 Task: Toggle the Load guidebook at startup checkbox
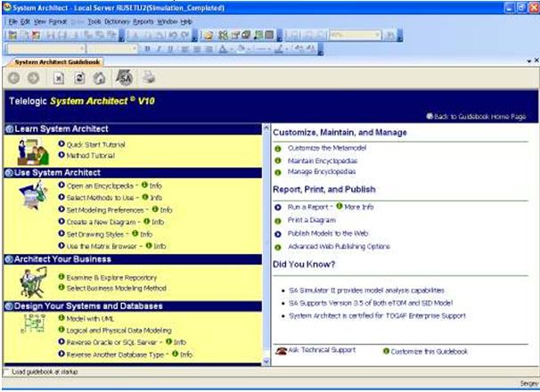coord(6,372)
